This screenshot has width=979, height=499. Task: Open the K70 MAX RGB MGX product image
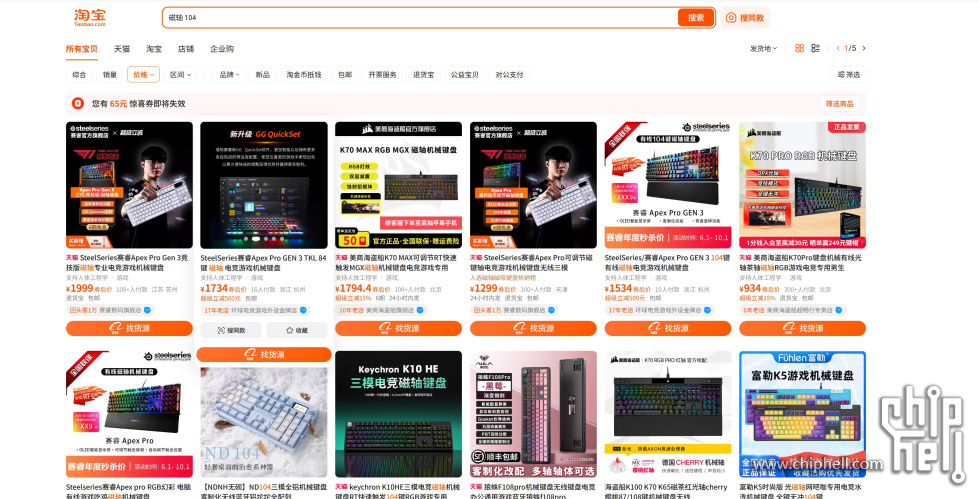pyautogui.click(x=398, y=185)
